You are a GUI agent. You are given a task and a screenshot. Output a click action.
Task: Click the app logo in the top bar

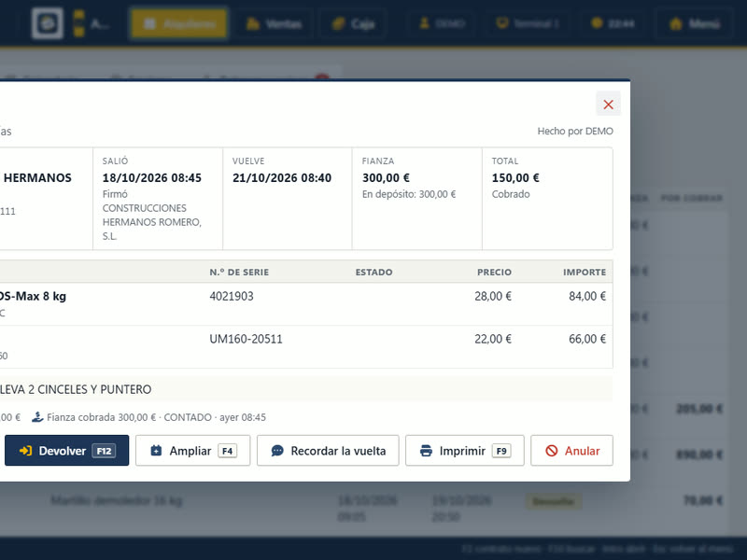[48, 23]
